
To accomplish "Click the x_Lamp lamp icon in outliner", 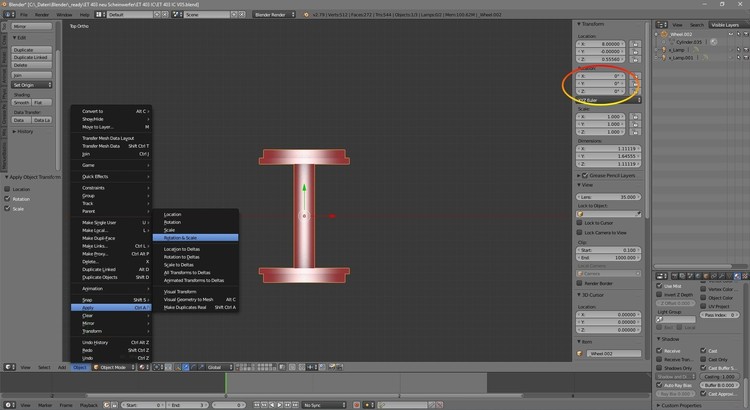I will 664,50.
